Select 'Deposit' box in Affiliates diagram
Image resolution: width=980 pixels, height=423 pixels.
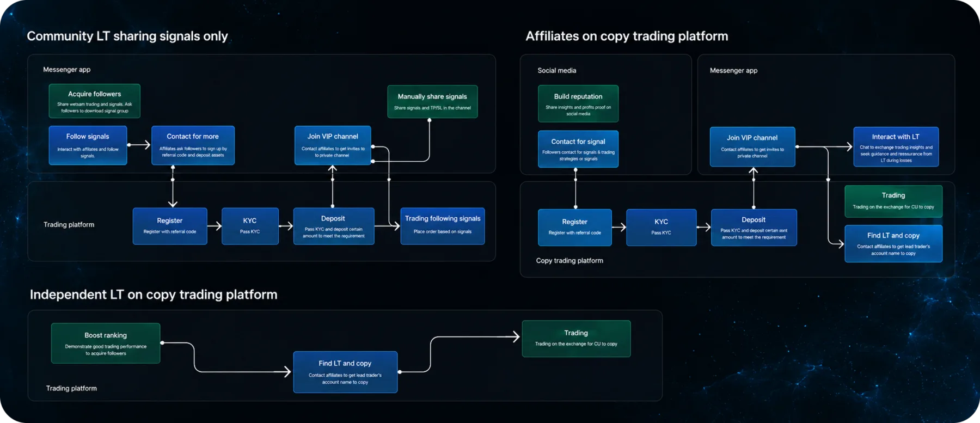[x=754, y=227]
